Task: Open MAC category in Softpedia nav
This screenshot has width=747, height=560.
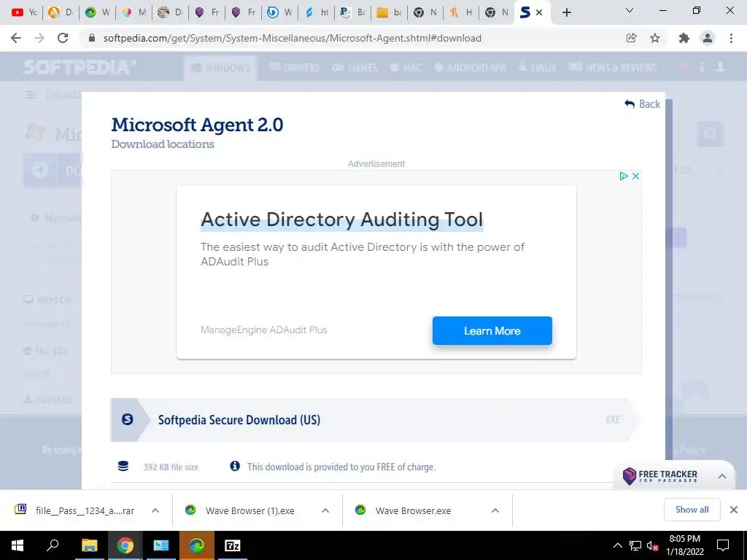Action: click(x=406, y=68)
